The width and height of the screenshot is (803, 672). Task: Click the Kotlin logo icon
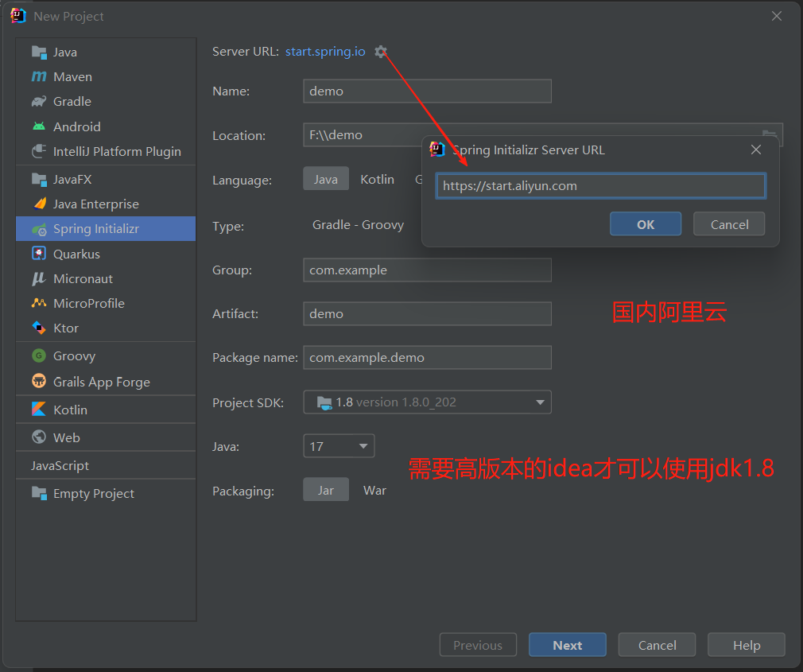(39, 410)
